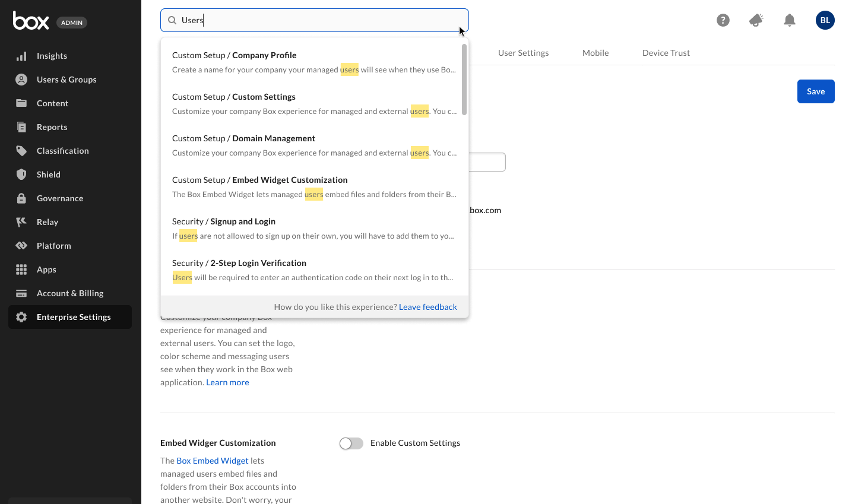The image size is (852, 504).
Task: Open the Insights section
Action: click(52, 56)
